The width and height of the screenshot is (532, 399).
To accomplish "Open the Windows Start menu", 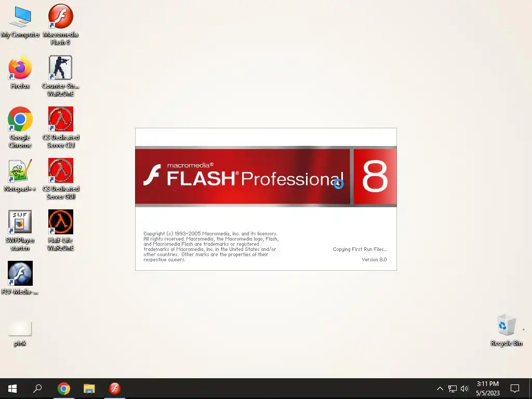I will [12, 389].
